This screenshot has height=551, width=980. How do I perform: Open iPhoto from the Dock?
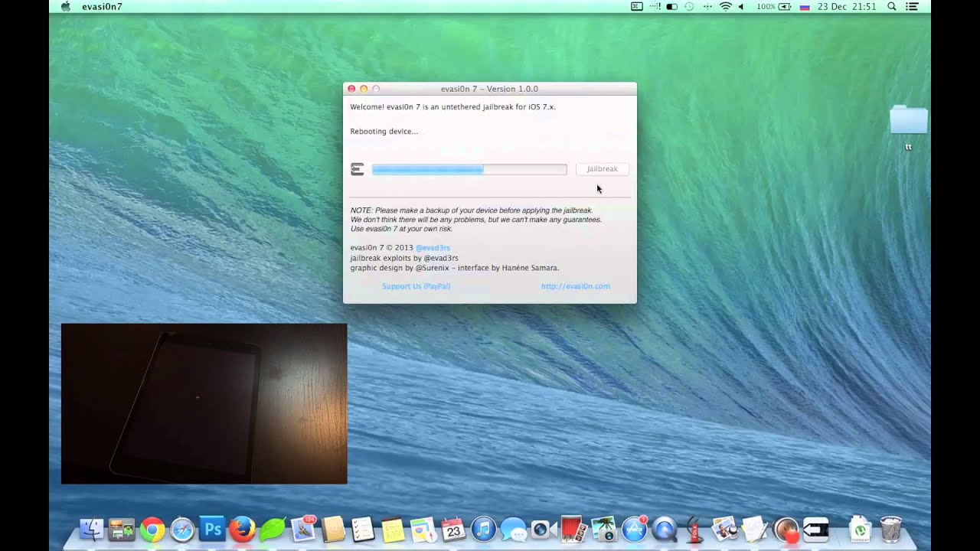(x=604, y=530)
